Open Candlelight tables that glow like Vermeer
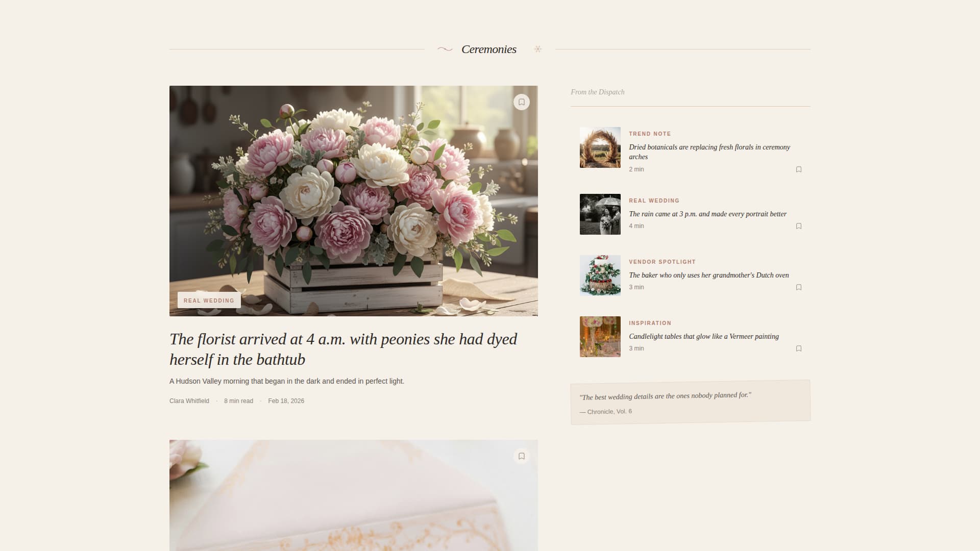 [x=704, y=336]
